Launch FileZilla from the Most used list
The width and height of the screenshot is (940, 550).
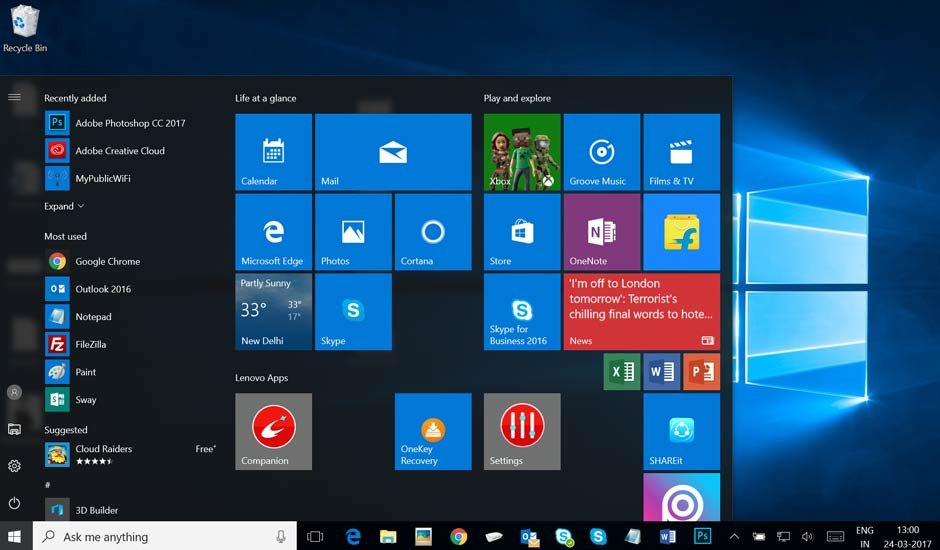click(x=129, y=344)
